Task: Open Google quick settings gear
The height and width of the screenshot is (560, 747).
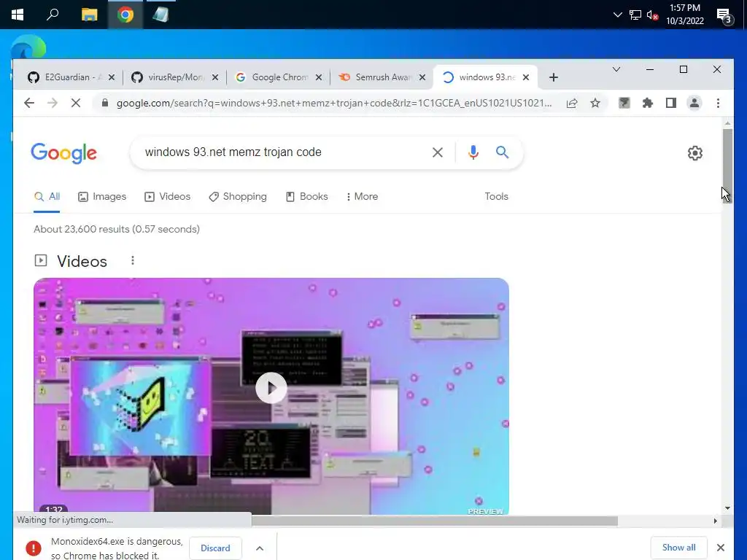Action: (695, 153)
